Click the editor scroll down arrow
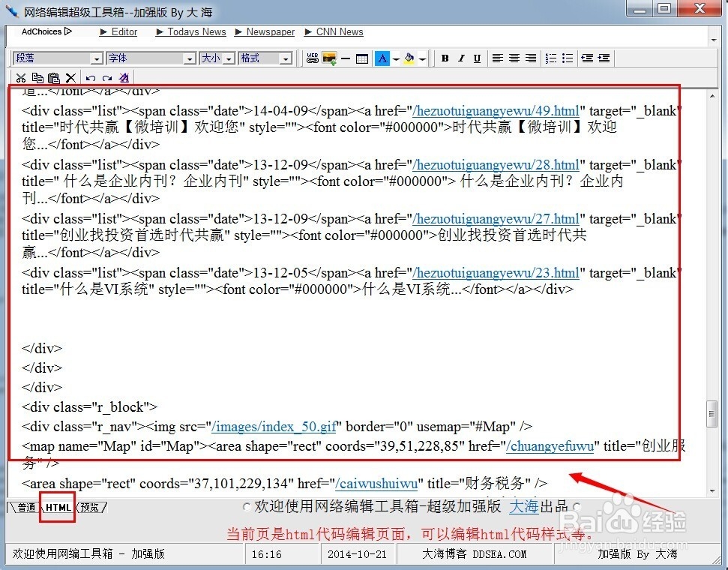This screenshot has width=728, height=570. click(712, 491)
